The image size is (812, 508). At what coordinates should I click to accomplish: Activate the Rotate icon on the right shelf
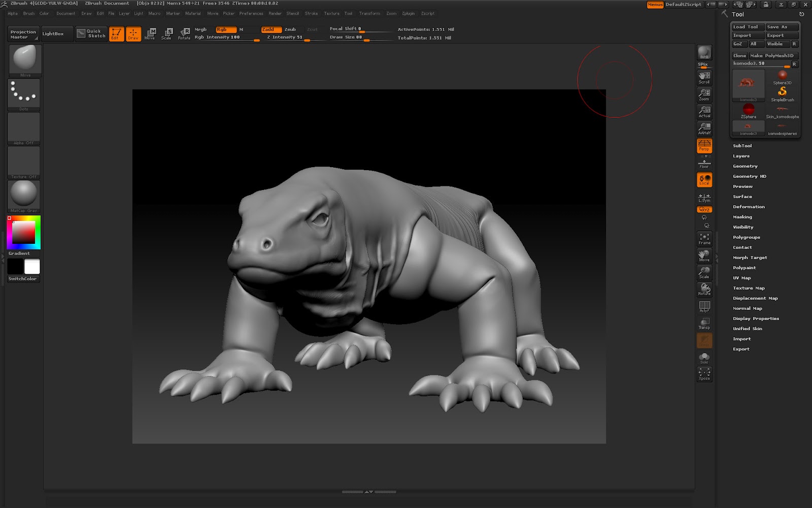(x=704, y=289)
